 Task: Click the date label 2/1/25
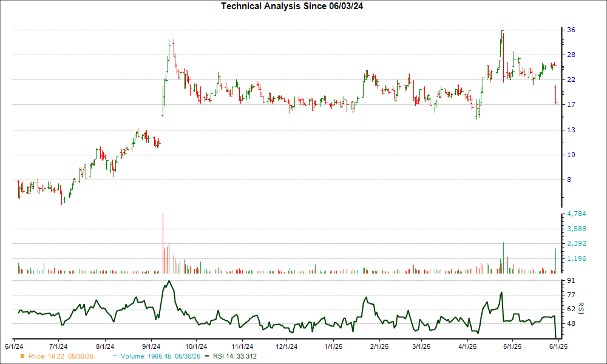click(379, 346)
